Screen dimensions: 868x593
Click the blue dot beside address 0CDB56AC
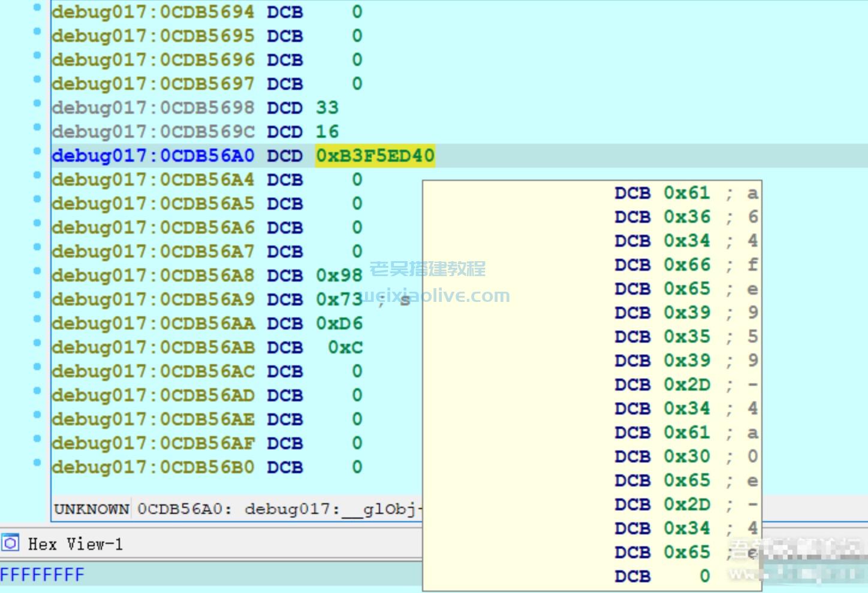(x=37, y=367)
